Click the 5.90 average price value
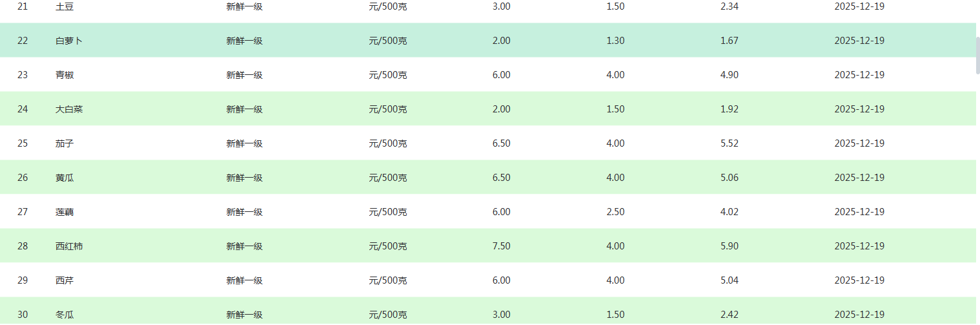This screenshot has width=980, height=325. [730, 246]
